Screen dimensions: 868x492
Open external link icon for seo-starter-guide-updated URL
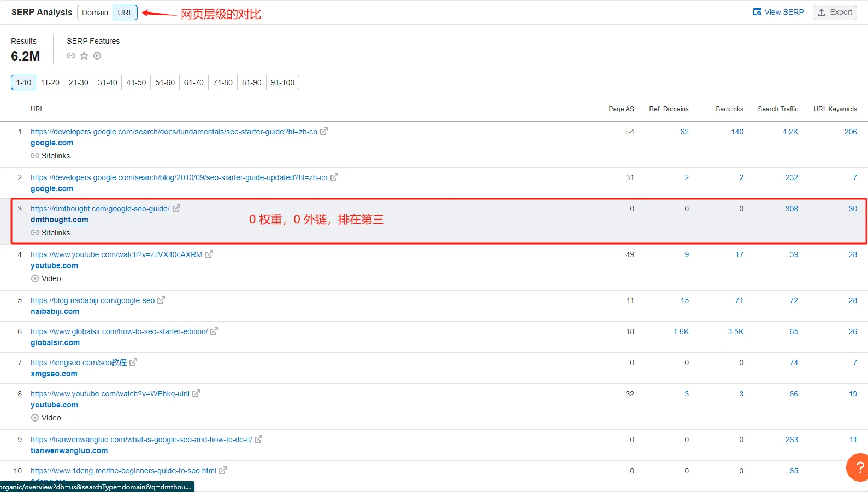334,177
